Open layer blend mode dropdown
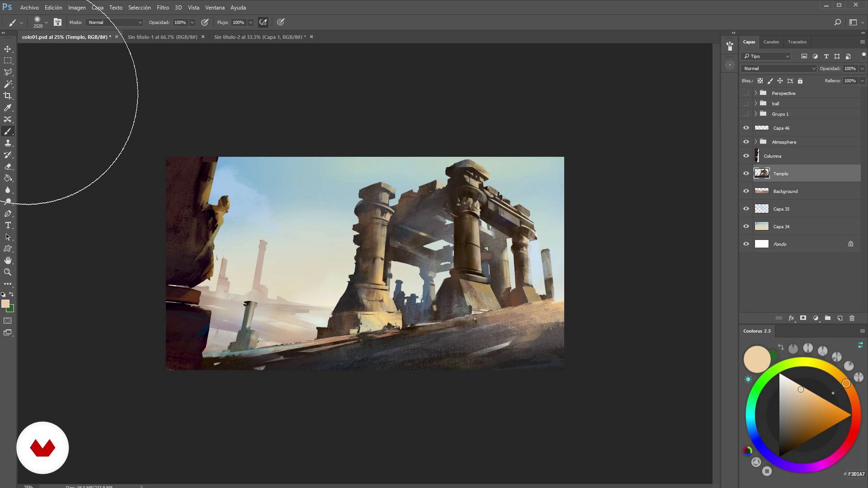 [779, 69]
